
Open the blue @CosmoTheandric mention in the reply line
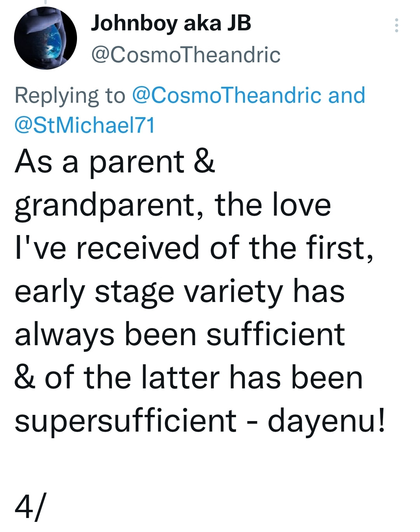227,95
